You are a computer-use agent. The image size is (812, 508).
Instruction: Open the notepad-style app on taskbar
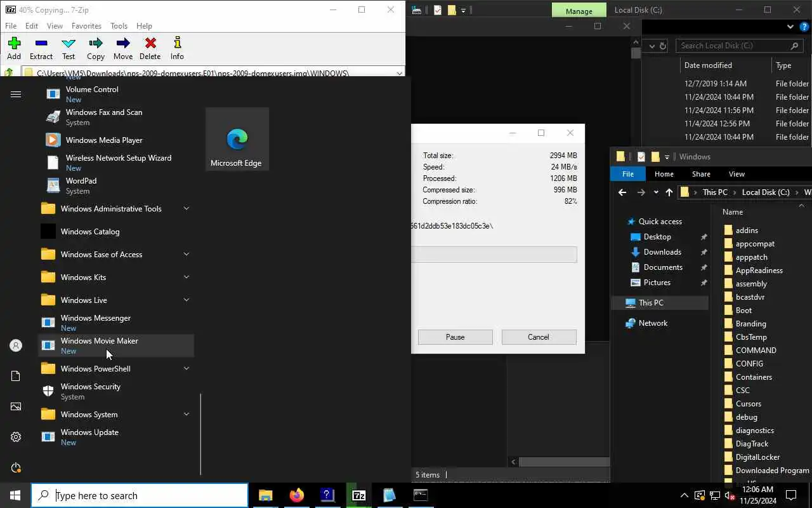coord(390,495)
